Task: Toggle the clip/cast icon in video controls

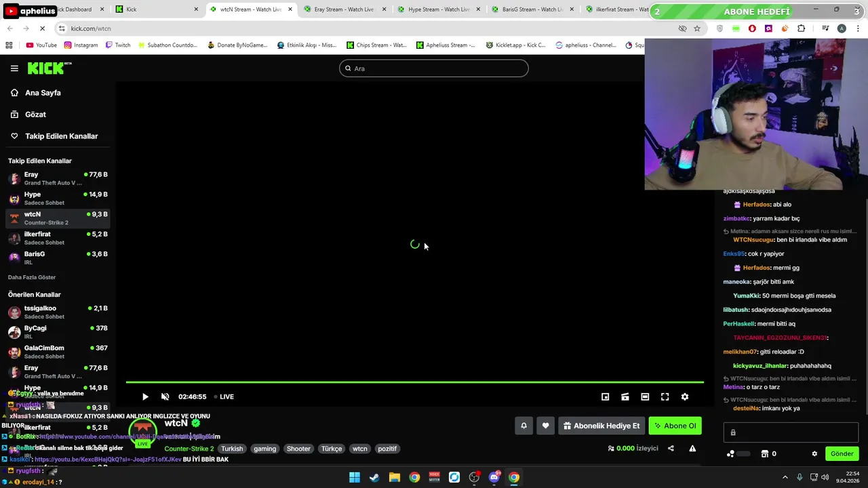Action: tap(625, 397)
